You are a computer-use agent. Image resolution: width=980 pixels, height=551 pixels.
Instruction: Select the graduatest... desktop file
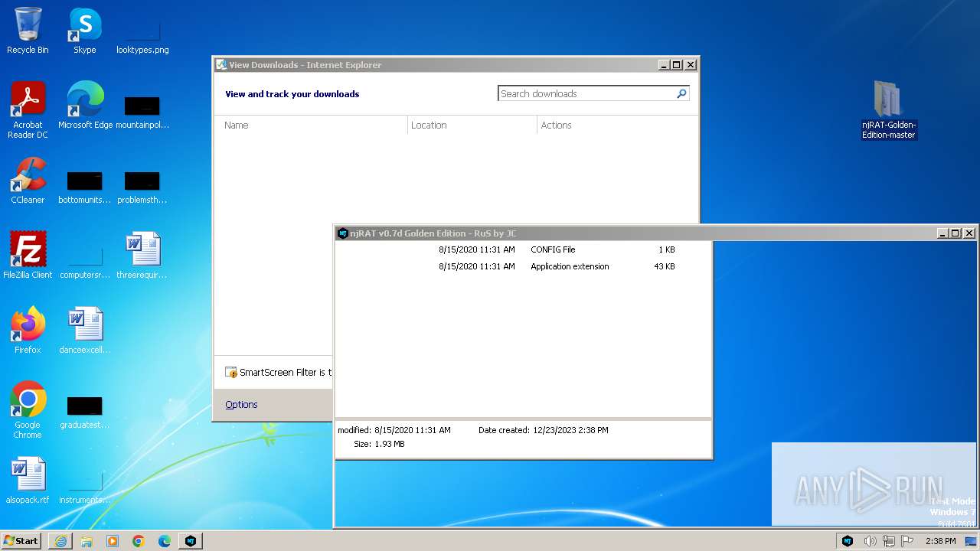[85, 412]
